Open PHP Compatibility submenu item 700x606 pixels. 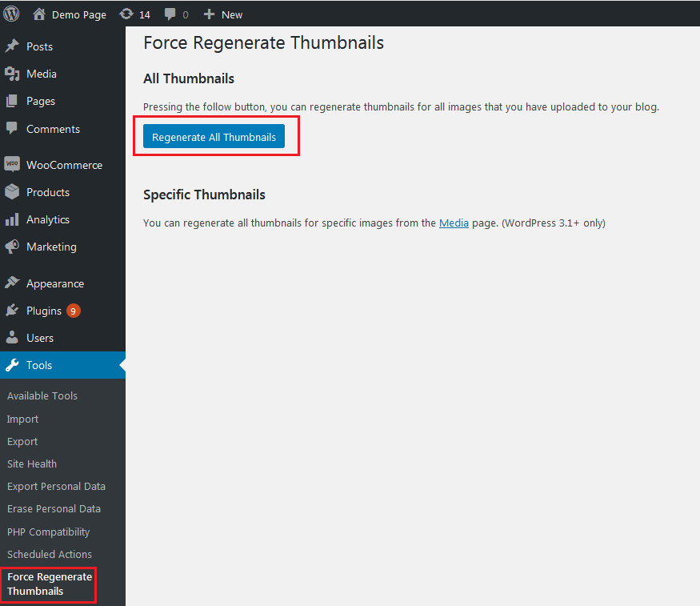(49, 532)
